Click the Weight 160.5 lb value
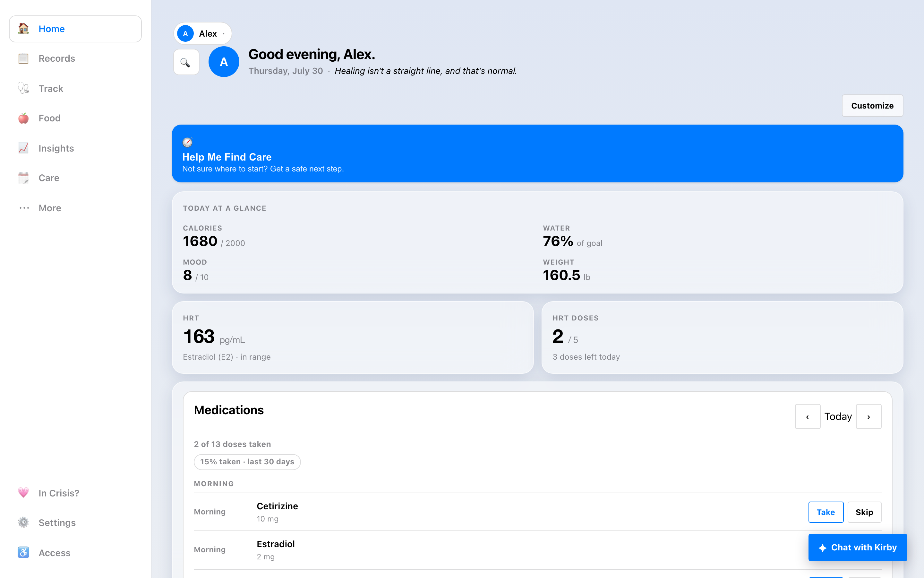The width and height of the screenshot is (924, 578). [x=567, y=275]
